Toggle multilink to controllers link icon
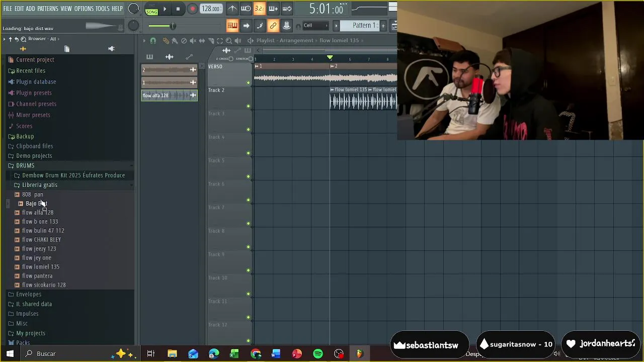The height and width of the screenshot is (362, 644). (273, 26)
